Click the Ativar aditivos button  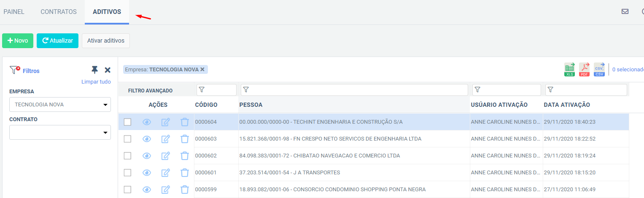point(106,41)
